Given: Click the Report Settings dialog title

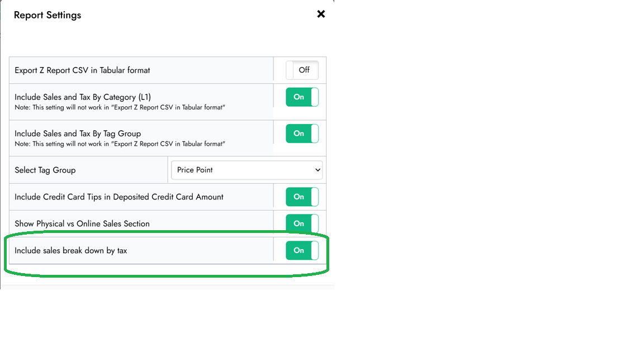Looking at the screenshot, I should pos(48,15).
